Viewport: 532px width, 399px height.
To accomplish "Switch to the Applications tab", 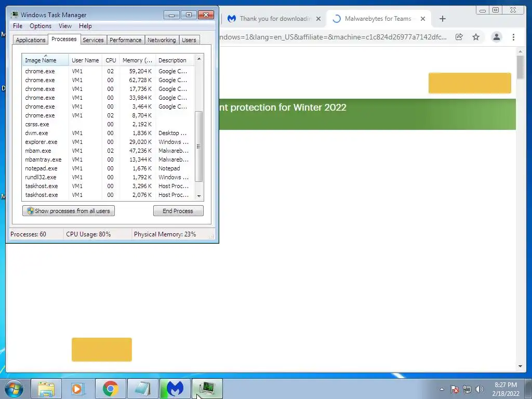I will (31, 40).
